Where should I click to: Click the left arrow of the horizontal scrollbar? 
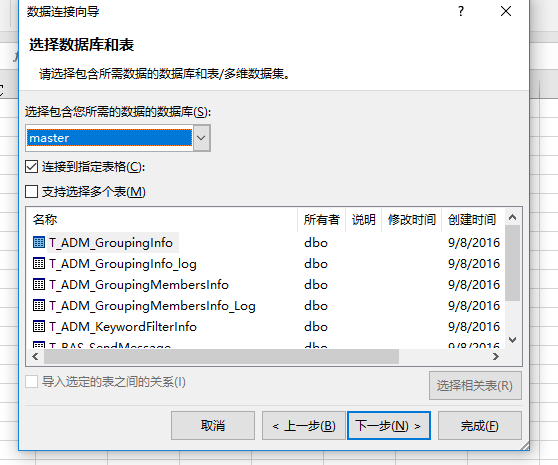pyautogui.click(x=35, y=356)
